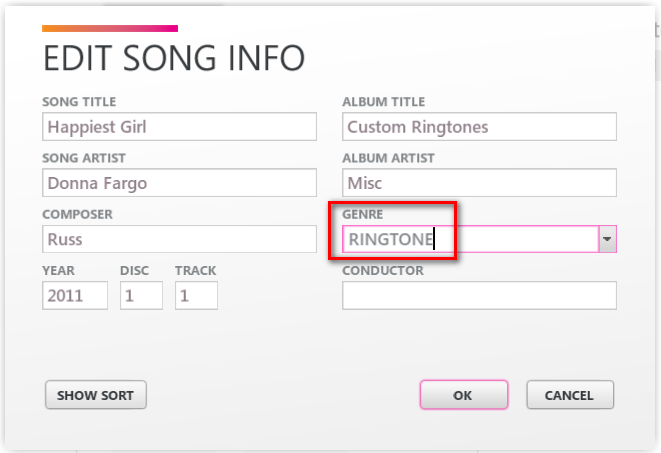The image size is (661, 453).
Task: Select the Album Title input field
Action: 479,127
